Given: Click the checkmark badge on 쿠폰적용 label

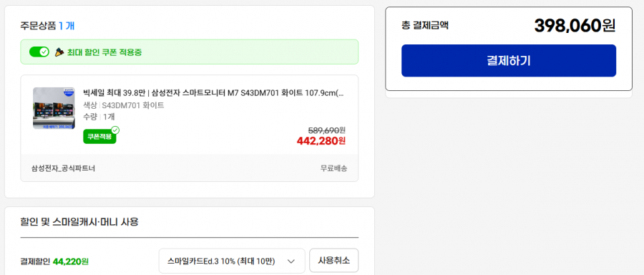Looking at the screenshot, I should click(115, 130).
